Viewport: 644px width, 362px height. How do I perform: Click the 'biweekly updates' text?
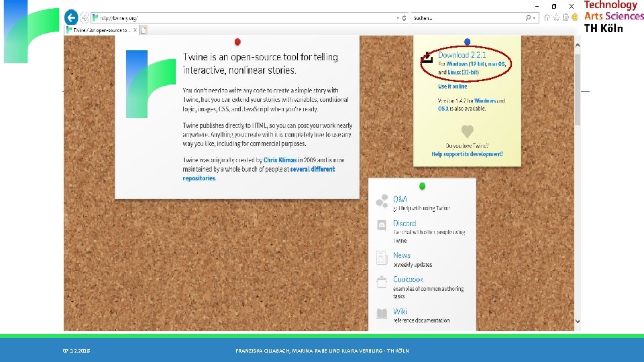(413, 265)
